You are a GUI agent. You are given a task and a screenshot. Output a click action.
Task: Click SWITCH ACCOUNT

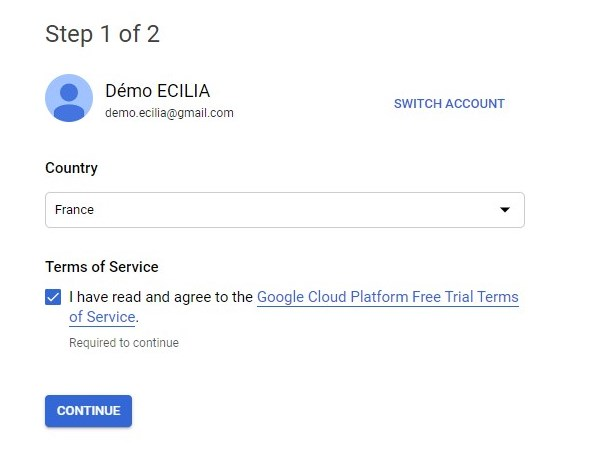(x=449, y=104)
